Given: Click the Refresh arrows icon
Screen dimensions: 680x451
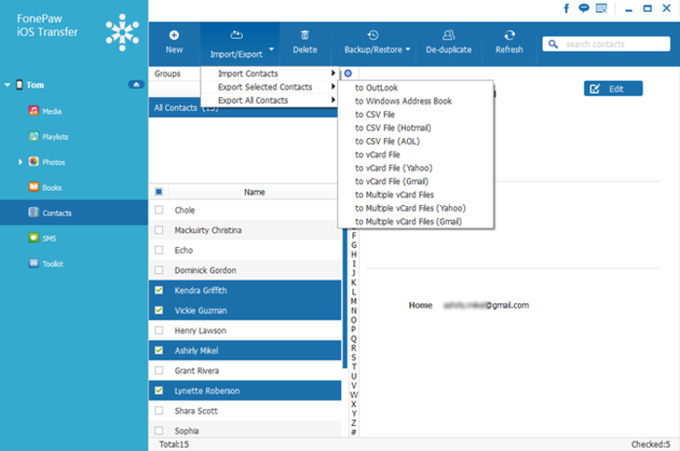Looking at the screenshot, I should click(x=510, y=35).
